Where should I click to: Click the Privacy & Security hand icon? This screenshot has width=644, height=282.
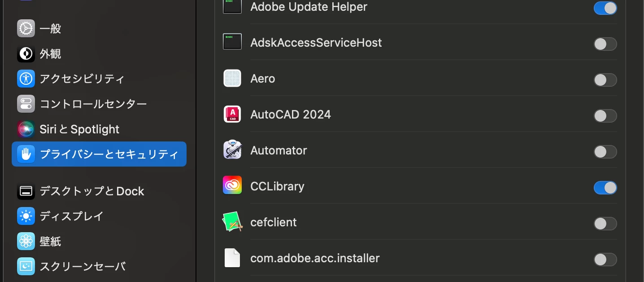coord(26,154)
